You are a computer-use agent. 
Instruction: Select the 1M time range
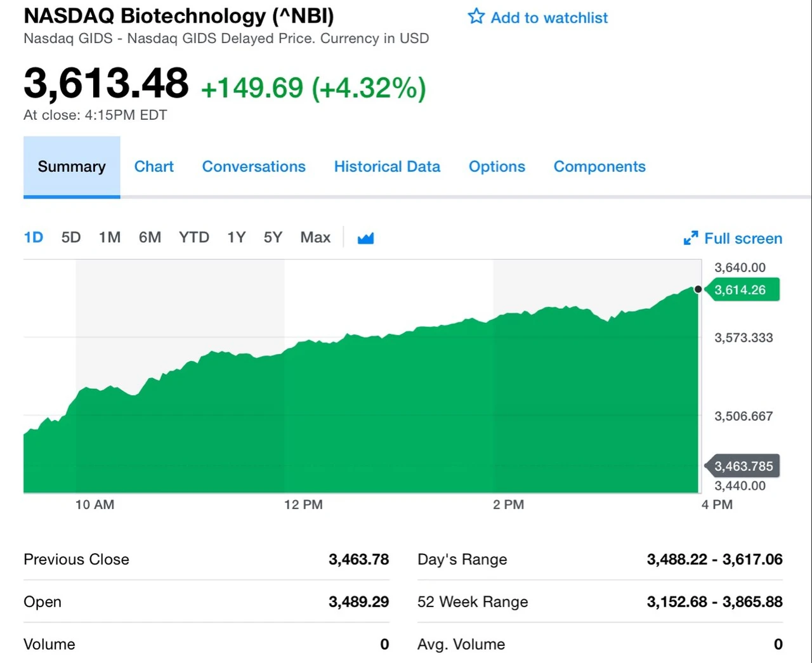pos(109,237)
